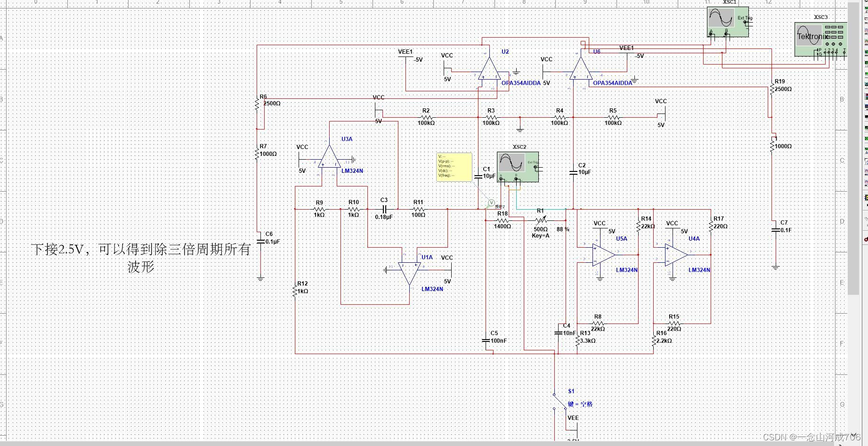868x446 pixels.
Task: Select capacitor C5 100nF symbol
Action: 486,340
